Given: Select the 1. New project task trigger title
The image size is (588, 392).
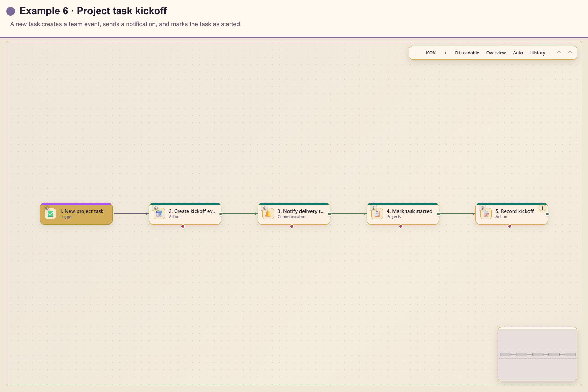Looking at the screenshot, I should (x=82, y=211).
